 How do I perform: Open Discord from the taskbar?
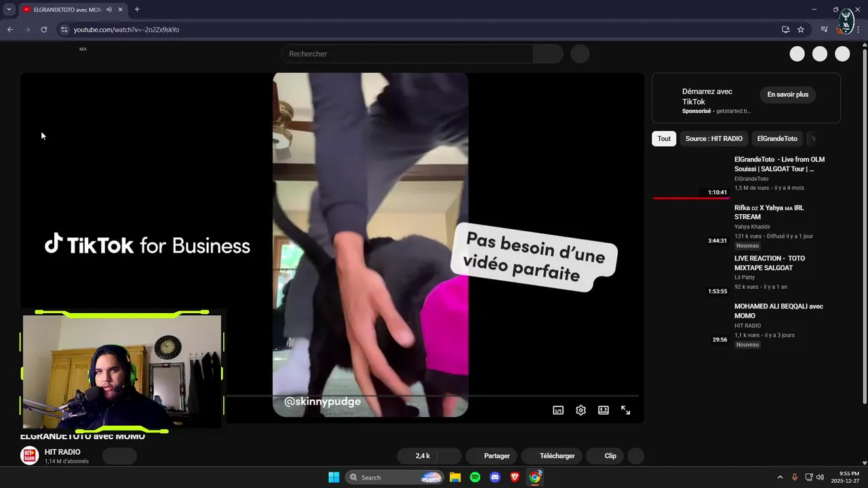[x=495, y=477]
